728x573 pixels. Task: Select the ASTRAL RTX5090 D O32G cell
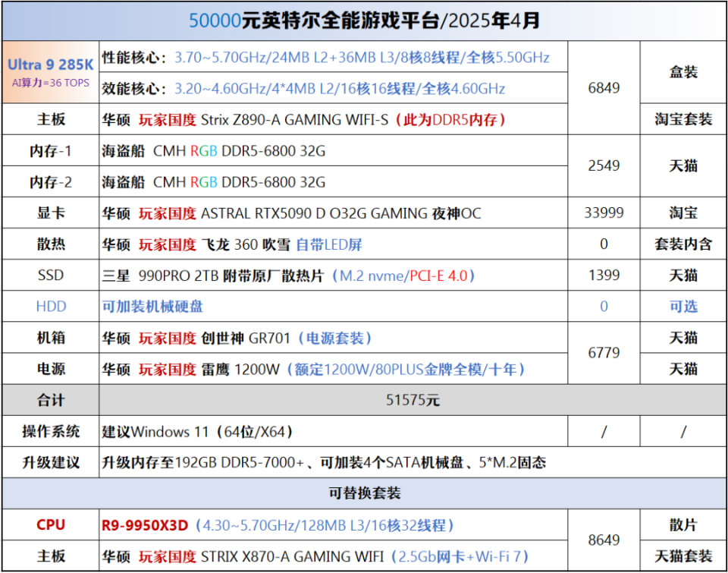coord(334,213)
